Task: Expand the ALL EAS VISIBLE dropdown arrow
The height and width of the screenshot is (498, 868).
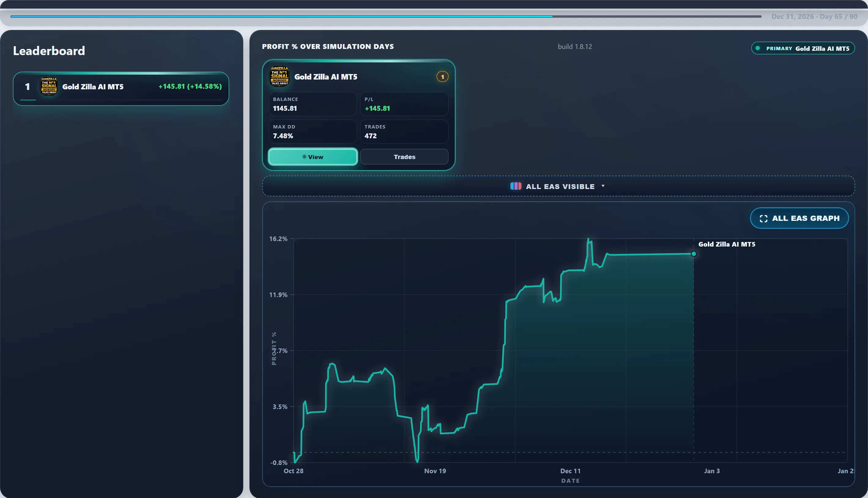Action: (603, 186)
